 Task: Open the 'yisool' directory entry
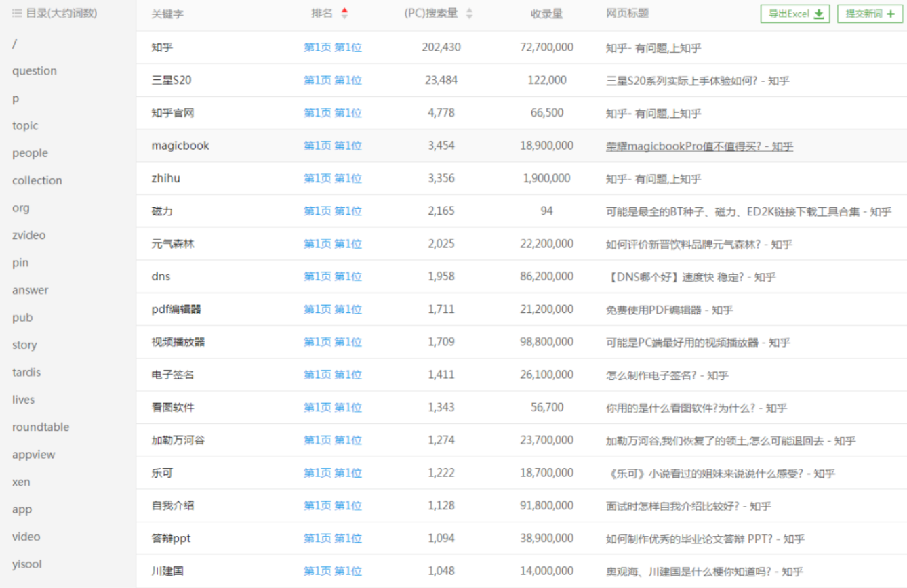coord(26,564)
